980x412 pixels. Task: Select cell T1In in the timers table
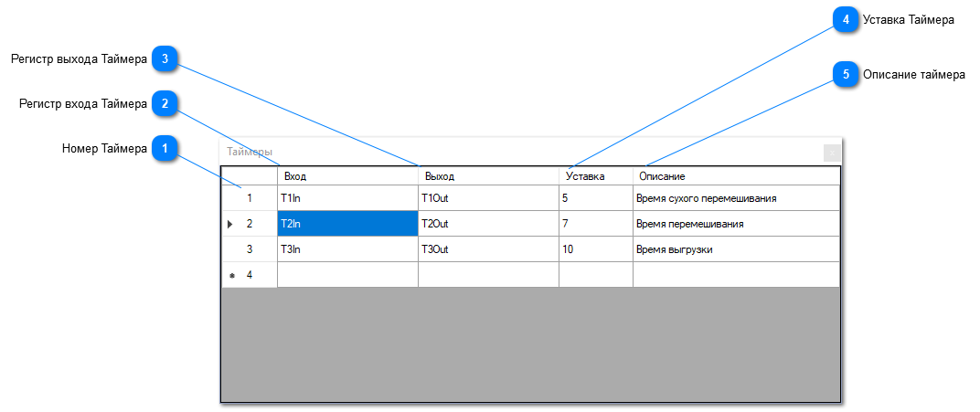(347, 198)
